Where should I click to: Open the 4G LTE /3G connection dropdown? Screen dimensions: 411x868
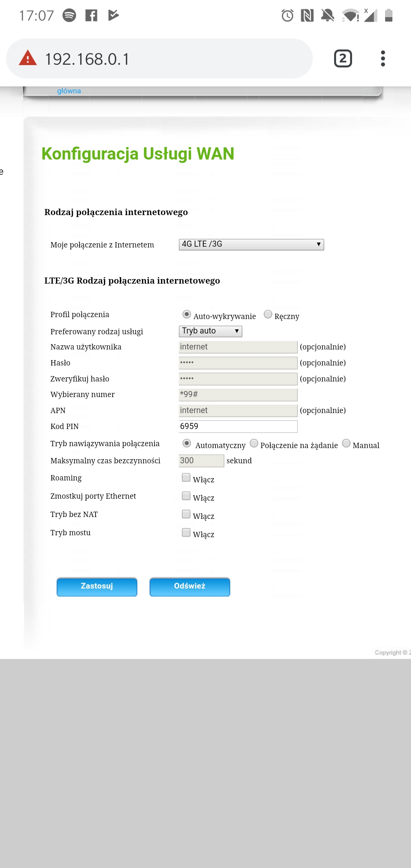pos(251,244)
